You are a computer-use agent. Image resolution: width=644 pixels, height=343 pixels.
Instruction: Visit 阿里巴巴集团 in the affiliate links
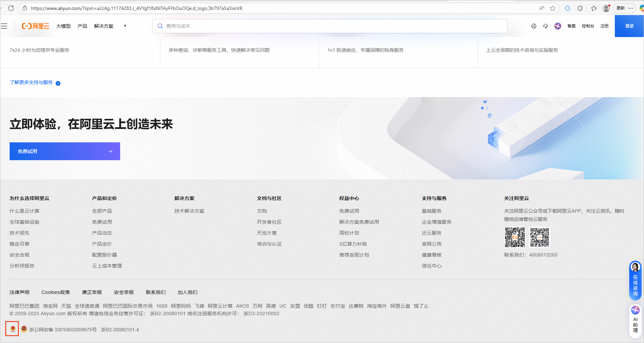pyautogui.click(x=24, y=306)
